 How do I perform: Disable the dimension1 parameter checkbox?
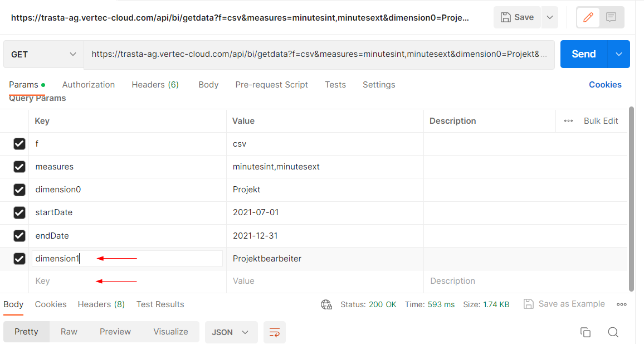pyautogui.click(x=19, y=259)
